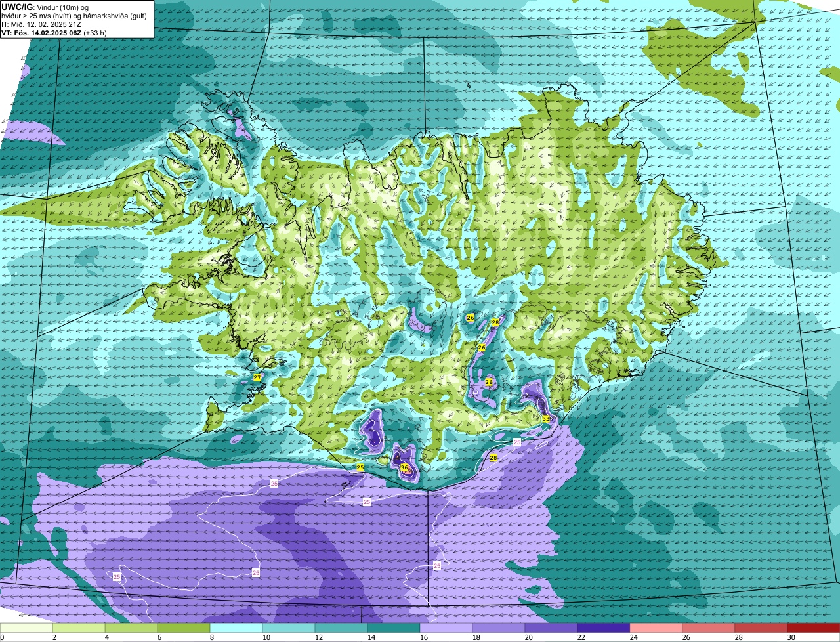Click the yellow 27 gust marker in the west
The width and height of the screenshot is (840, 642).
click(257, 377)
